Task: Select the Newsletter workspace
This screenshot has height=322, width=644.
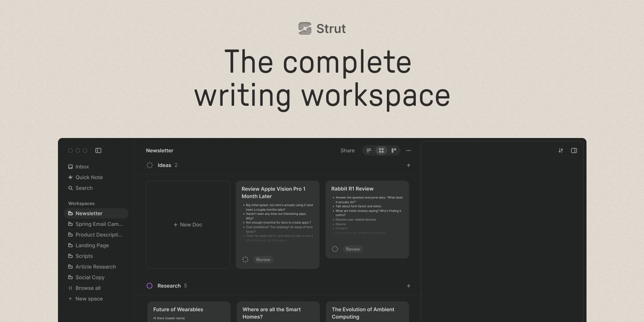Action: pyautogui.click(x=96, y=214)
